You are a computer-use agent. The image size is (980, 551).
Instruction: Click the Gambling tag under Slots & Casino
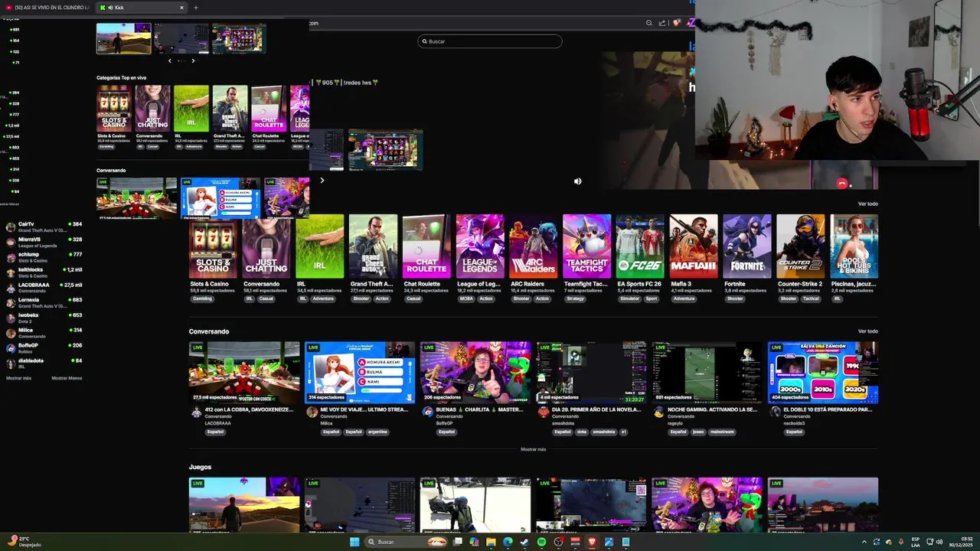point(203,298)
